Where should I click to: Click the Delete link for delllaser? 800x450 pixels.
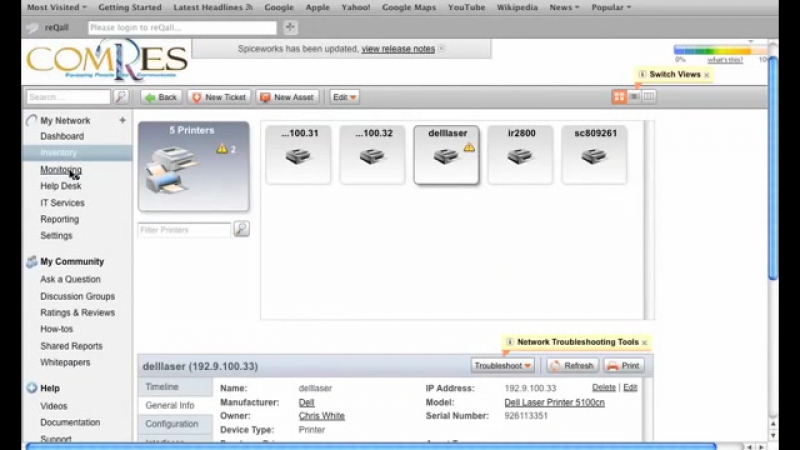pos(604,387)
